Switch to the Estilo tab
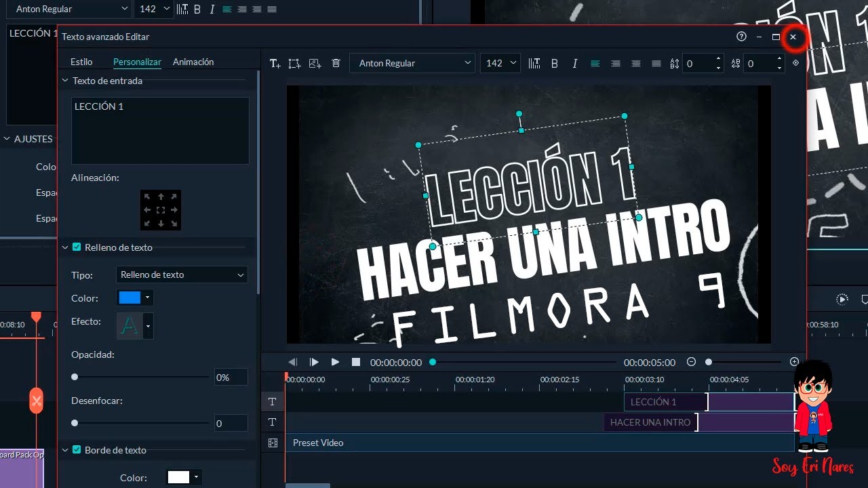Image resolution: width=868 pixels, height=488 pixels. pos(81,62)
